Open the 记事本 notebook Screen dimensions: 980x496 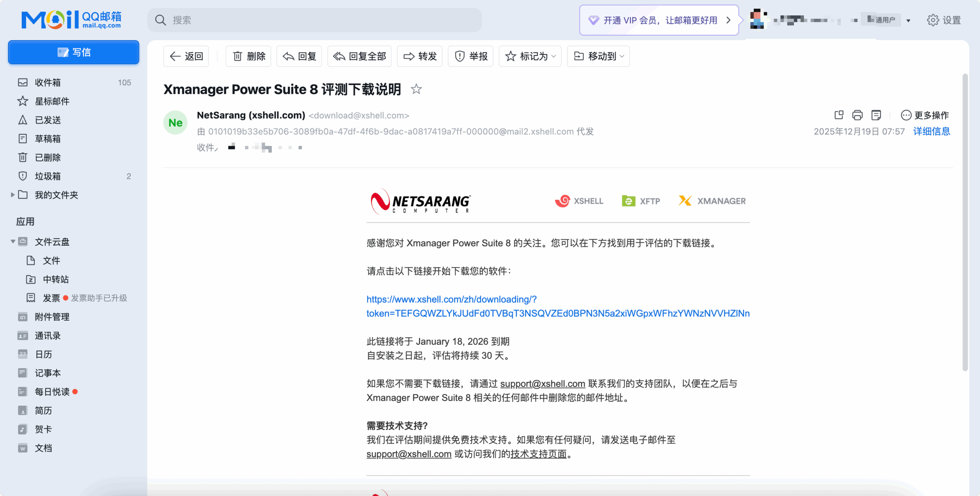pyautogui.click(x=48, y=372)
